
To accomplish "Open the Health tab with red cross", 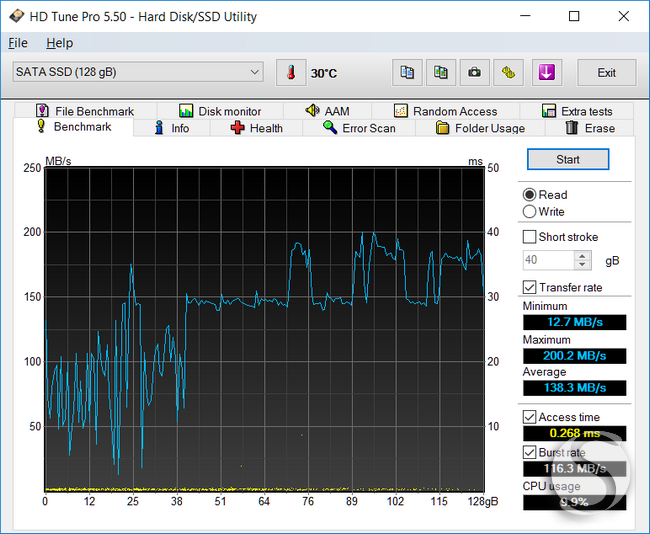I will (x=257, y=128).
